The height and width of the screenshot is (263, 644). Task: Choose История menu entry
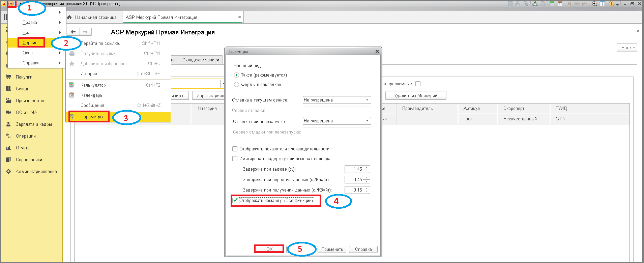119,74
